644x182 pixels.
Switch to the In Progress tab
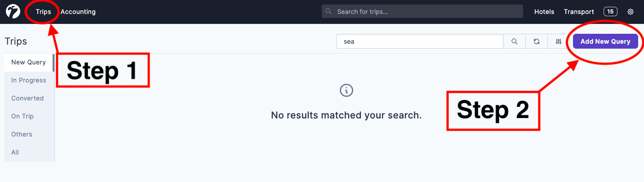(29, 80)
